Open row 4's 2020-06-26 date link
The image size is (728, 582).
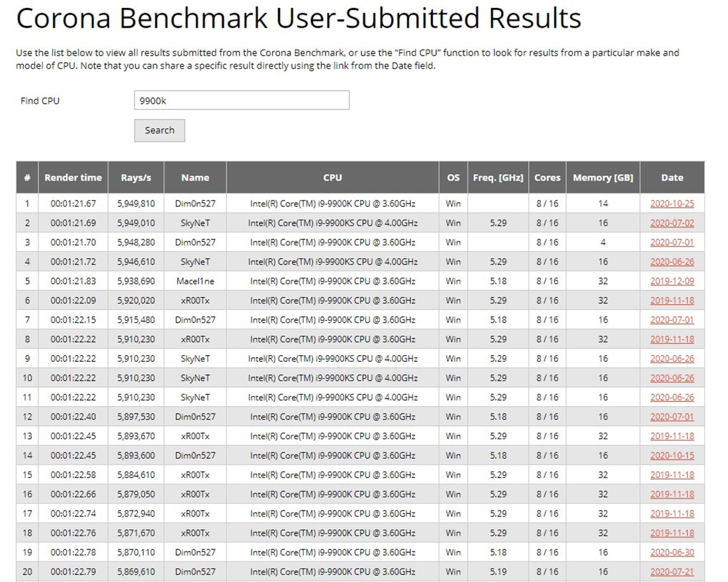tap(672, 262)
